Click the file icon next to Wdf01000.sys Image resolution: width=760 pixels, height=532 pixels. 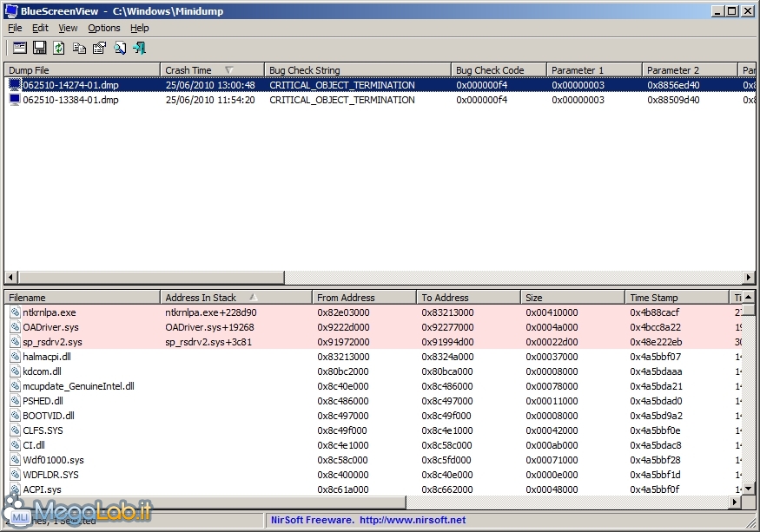[16, 460]
